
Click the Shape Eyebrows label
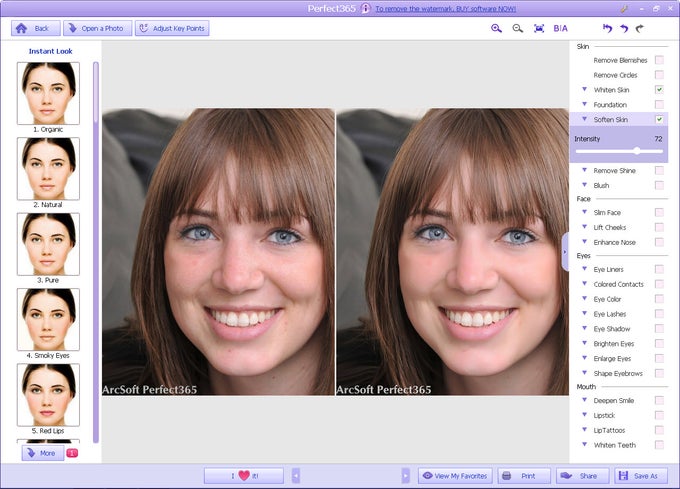618,373
